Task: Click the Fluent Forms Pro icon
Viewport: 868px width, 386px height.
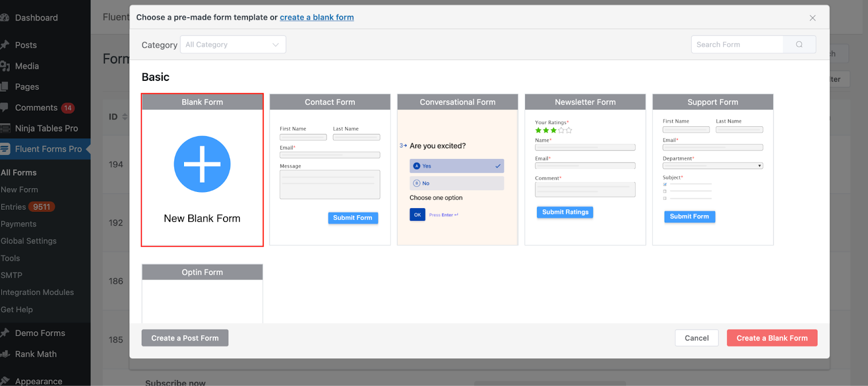Action: tap(5, 149)
